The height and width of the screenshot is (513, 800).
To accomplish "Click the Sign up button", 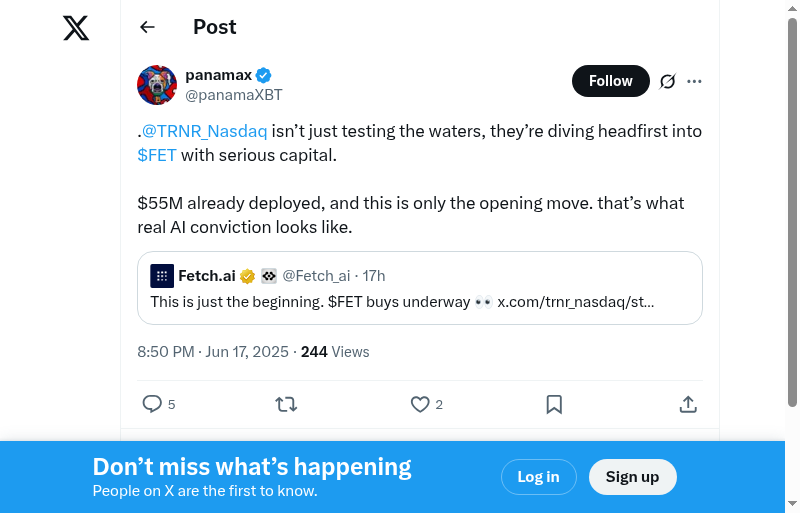I will point(632,477).
